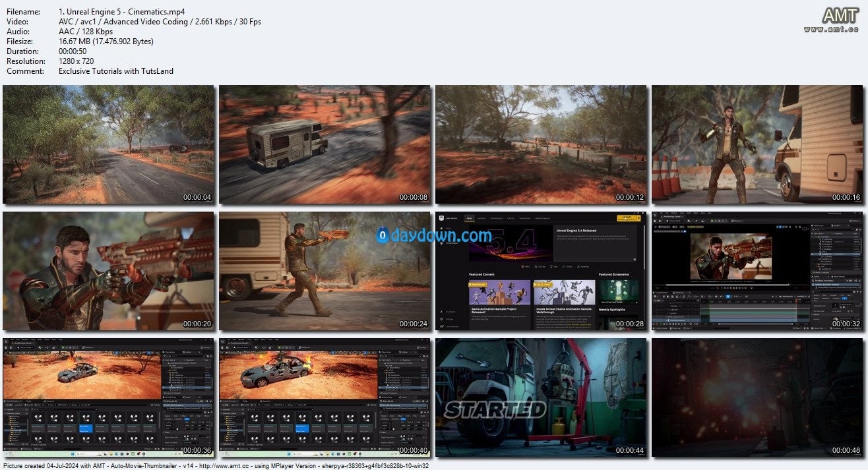Open the Library tab in Epic launcher
The width and height of the screenshot is (868, 470).
click(x=511, y=218)
